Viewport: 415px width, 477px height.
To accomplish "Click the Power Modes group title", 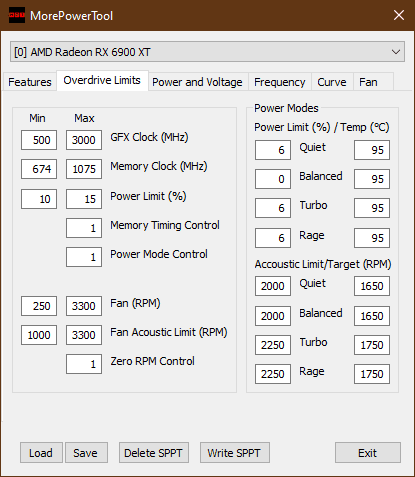I will [x=286, y=108].
